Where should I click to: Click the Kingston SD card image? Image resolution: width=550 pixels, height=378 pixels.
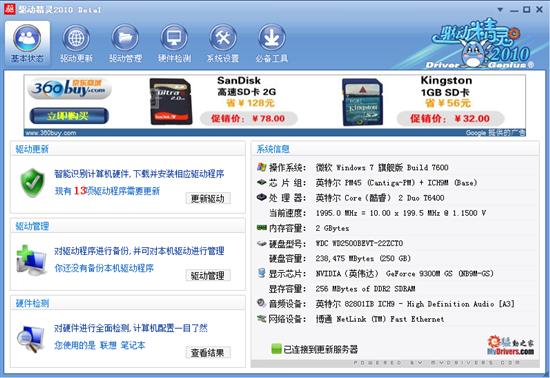pyautogui.click(x=362, y=102)
